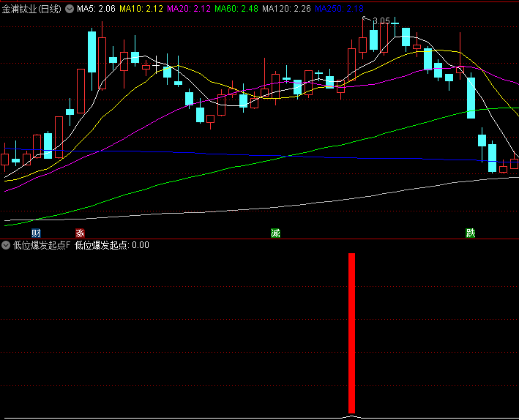This screenshot has height=420, width=519.
Task: Click the 低位爆发起点: 0.00 value
Action: pyautogui.click(x=112, y=245)
